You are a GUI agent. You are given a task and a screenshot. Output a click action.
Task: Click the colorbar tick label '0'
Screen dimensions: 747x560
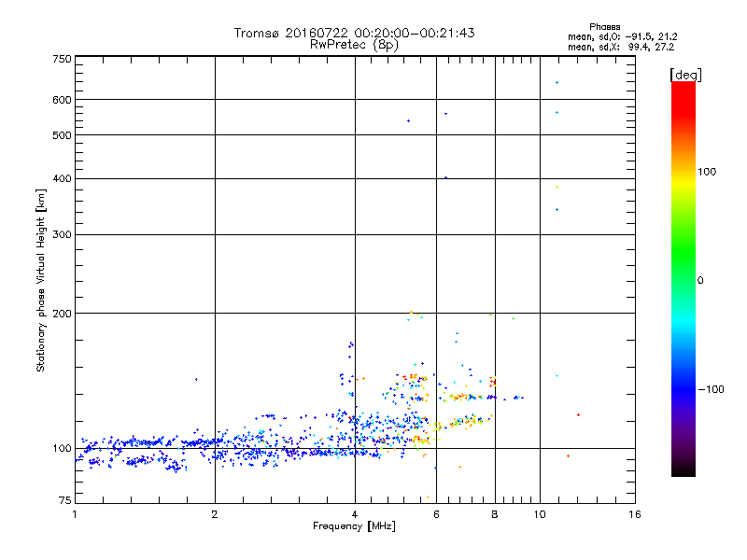700,281
